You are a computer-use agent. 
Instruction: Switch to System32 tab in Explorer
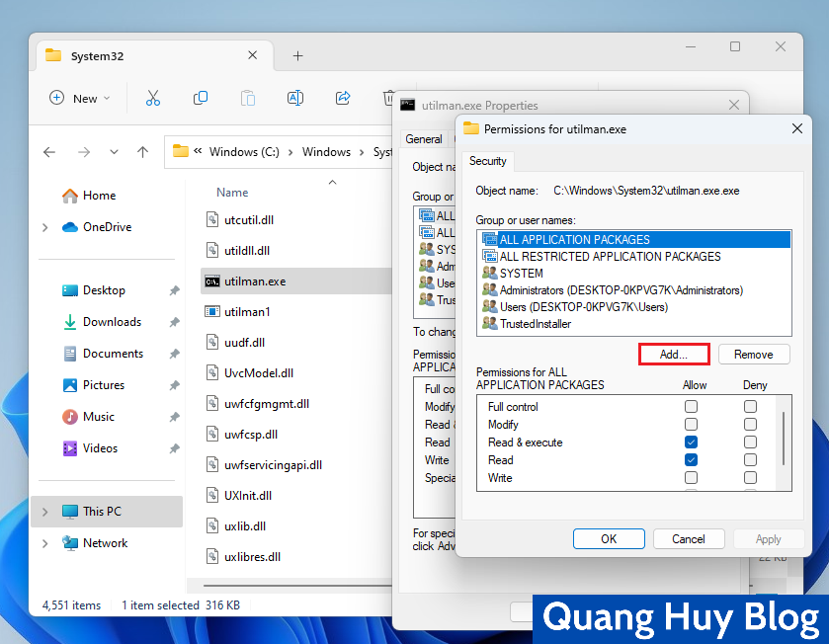point(153,56)
